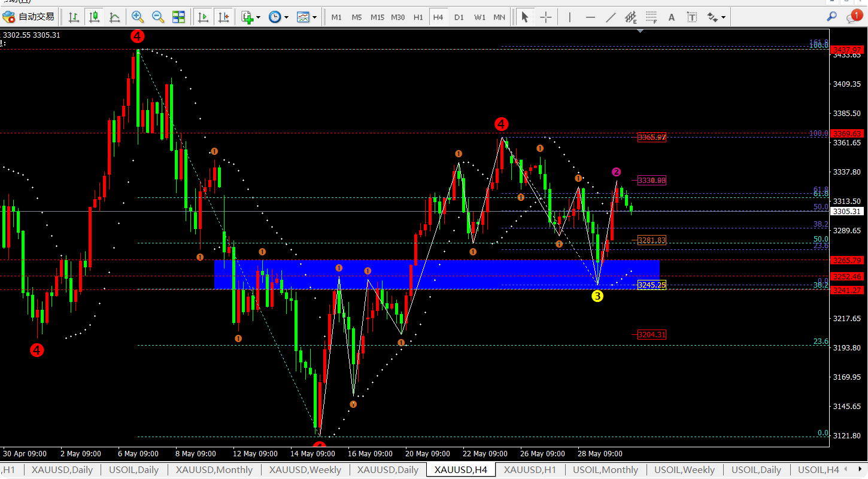The image size is (868, 479).
Task: Set timeframe to M15
Action: click(x=377, y=17)
